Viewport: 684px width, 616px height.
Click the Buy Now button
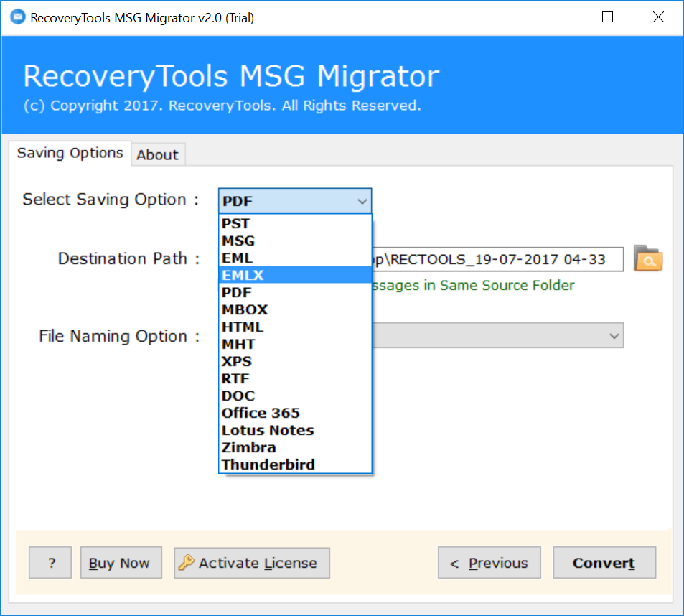(121, 563)
